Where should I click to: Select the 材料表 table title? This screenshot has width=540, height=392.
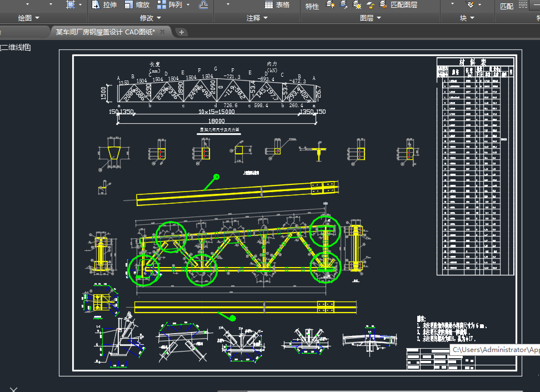coord(472,62)
